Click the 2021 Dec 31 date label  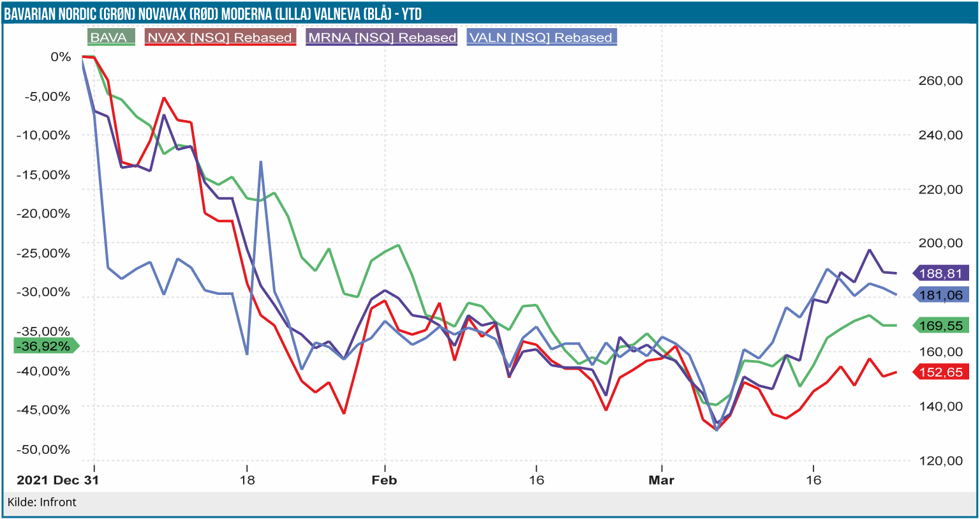pyautogui.click(x=57, y=480)
